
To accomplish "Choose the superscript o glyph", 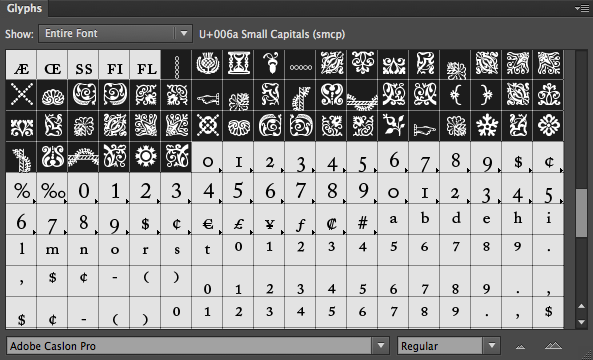I will pyautogui.click(x=114, y=250).
